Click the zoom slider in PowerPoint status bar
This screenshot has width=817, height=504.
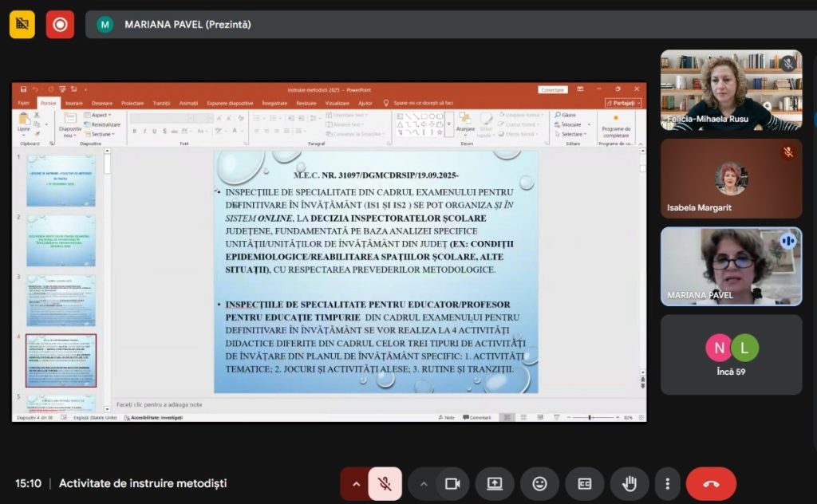pos(590,417)
